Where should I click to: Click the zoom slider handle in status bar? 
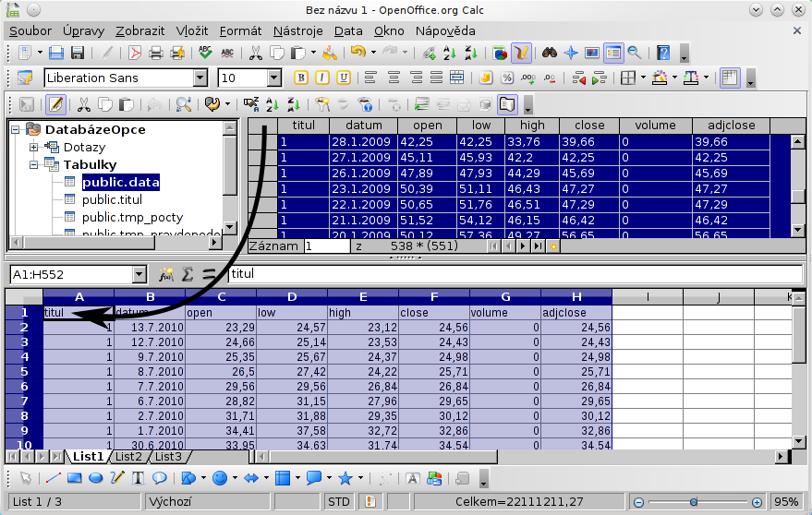point(694,502)
